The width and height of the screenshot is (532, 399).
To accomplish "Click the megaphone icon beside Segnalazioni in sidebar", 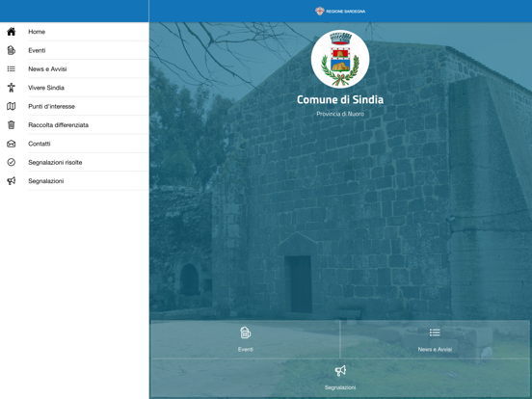I will [12, 181].
